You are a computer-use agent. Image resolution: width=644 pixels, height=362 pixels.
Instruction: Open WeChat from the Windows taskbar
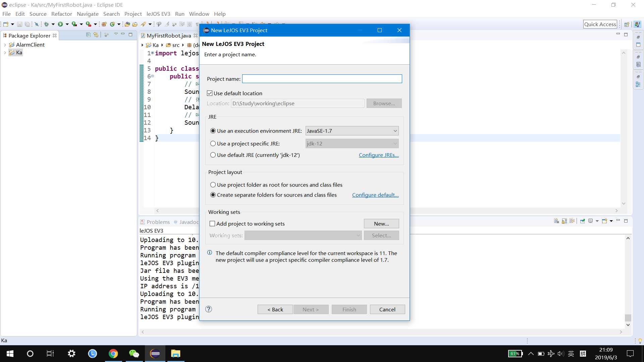coord(134,354)
